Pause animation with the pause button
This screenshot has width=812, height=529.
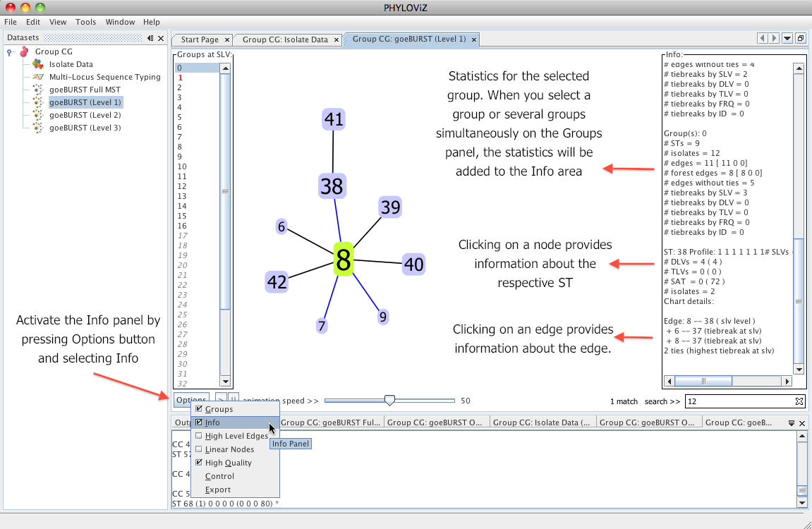[x=234, y=400]
